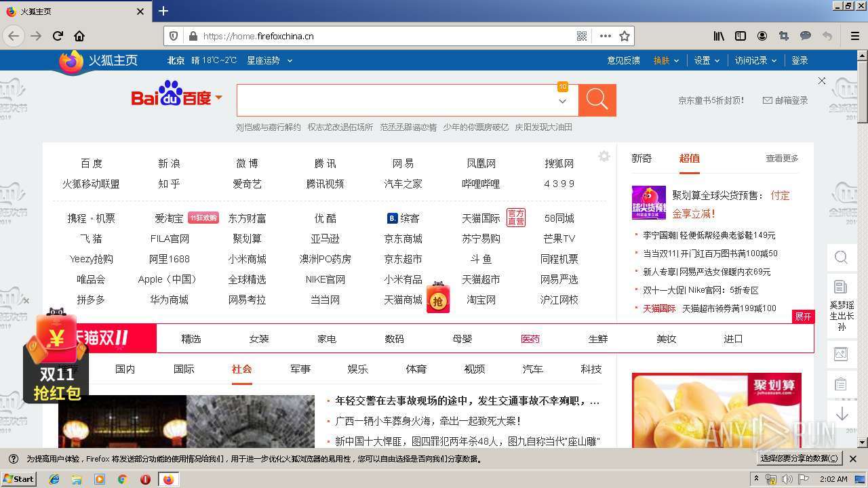Click the Windows Start button

pos(19,479)
